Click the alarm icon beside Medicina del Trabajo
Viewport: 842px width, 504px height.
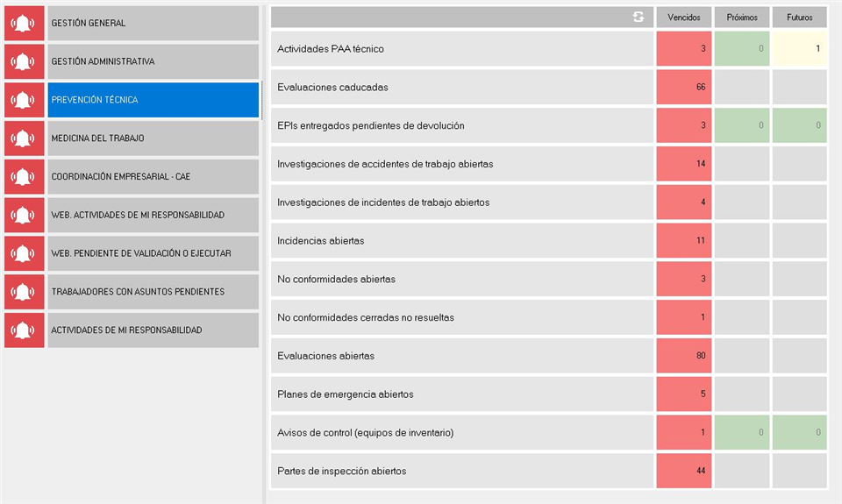[24, 138]
